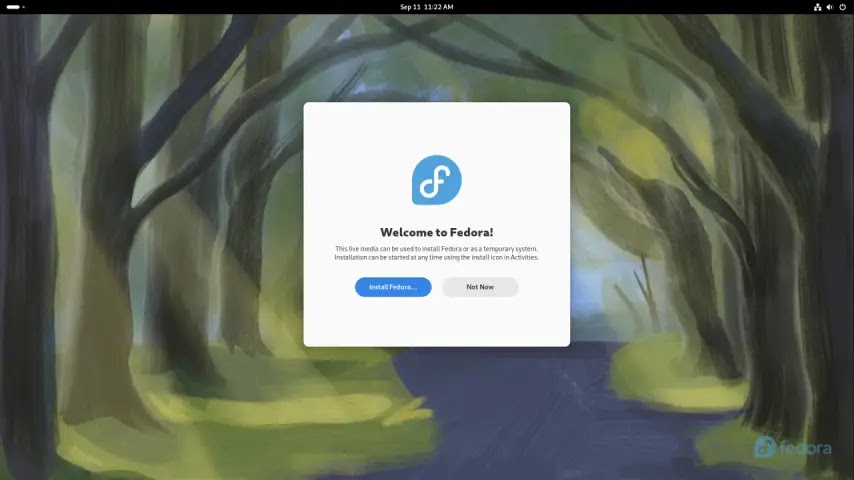This screenshot has width=854, height=480.
Task: Click the Fedora logo in the welcome dialog
Action: click(437, 180)
